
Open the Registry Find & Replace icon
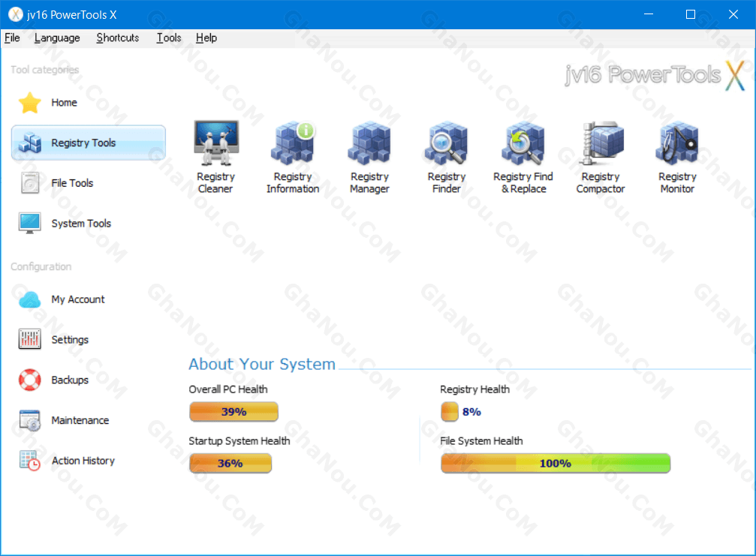pos(523,143)
